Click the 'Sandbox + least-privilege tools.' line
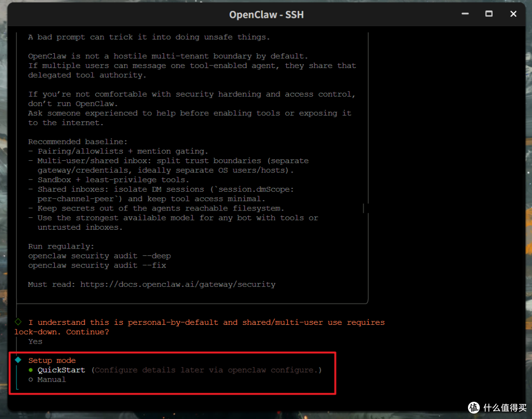532x419 pixels. 108,180
